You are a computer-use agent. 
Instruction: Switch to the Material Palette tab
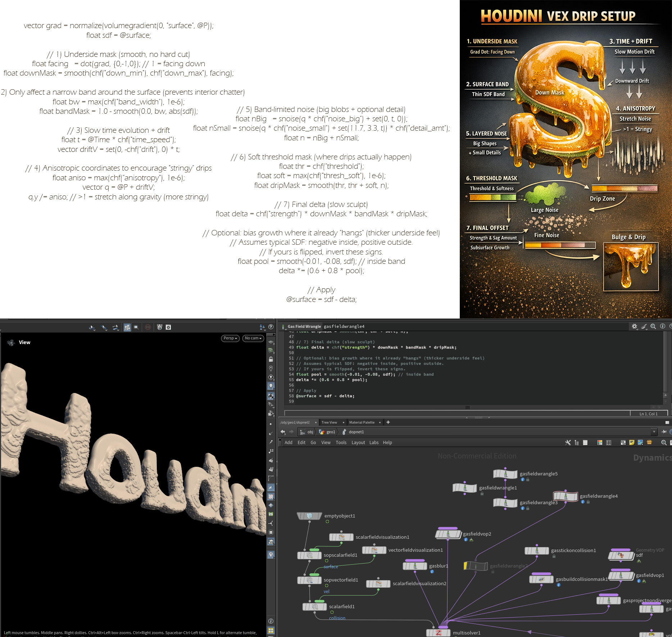[x=362, y=423]
